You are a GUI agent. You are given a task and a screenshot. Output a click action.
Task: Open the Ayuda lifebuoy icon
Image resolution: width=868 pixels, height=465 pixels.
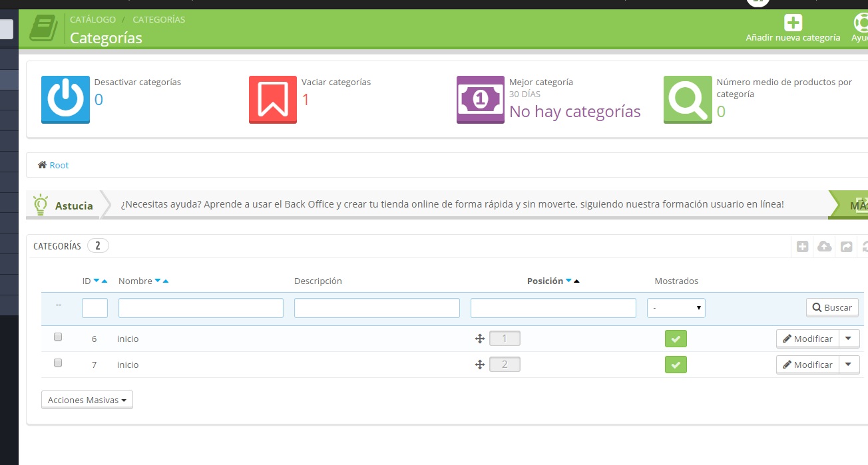861,23
